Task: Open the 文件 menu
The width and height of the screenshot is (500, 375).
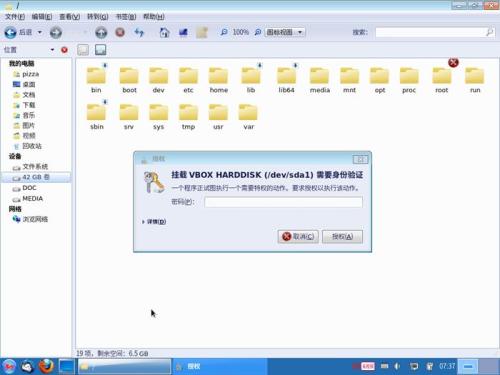Action: tap(15, 17)
